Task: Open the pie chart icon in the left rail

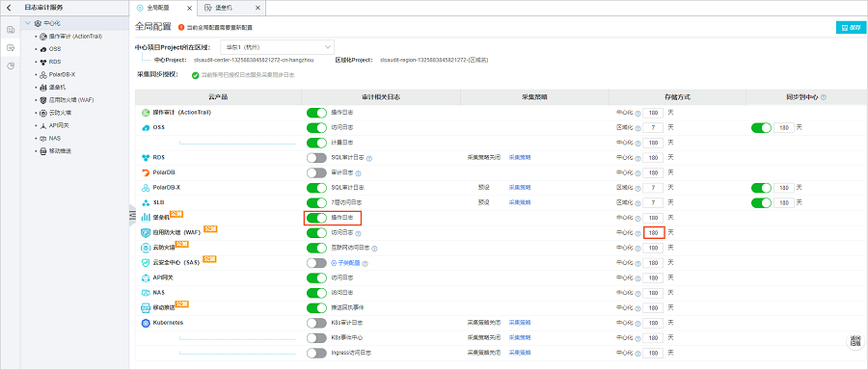Action: click(10, 66)
